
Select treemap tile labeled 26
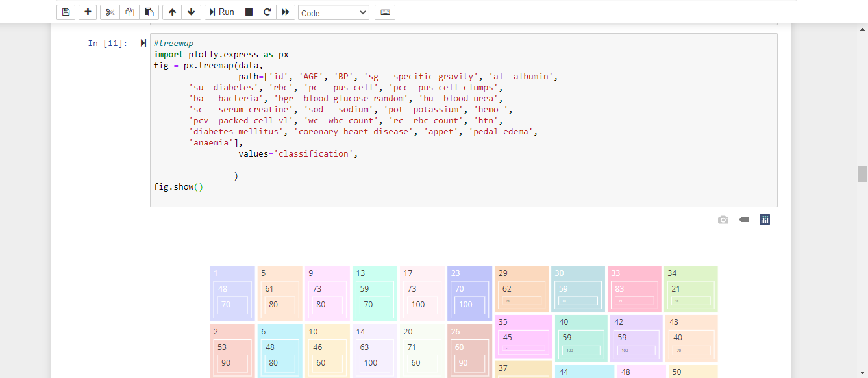469,351
